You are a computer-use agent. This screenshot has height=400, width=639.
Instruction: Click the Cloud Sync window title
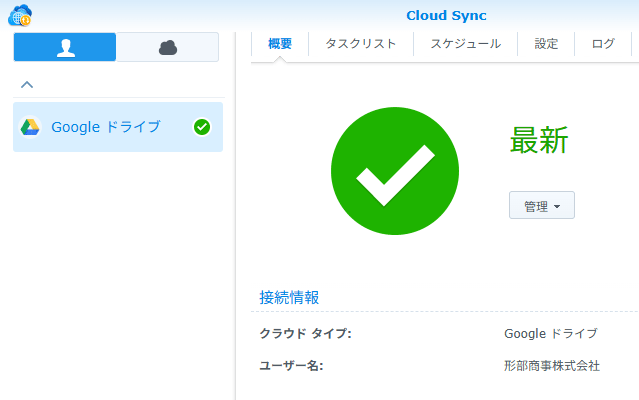coord(446,15)
